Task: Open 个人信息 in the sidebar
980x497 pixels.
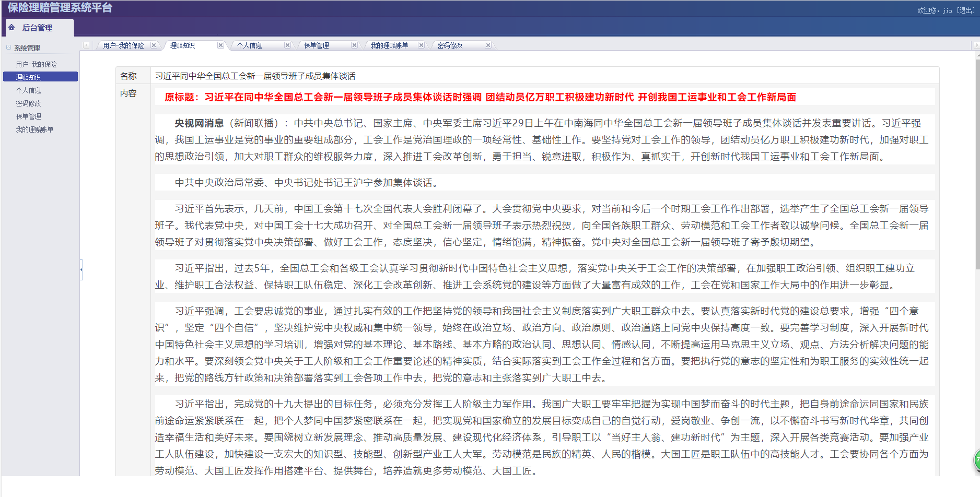Action: pos(28,90)
